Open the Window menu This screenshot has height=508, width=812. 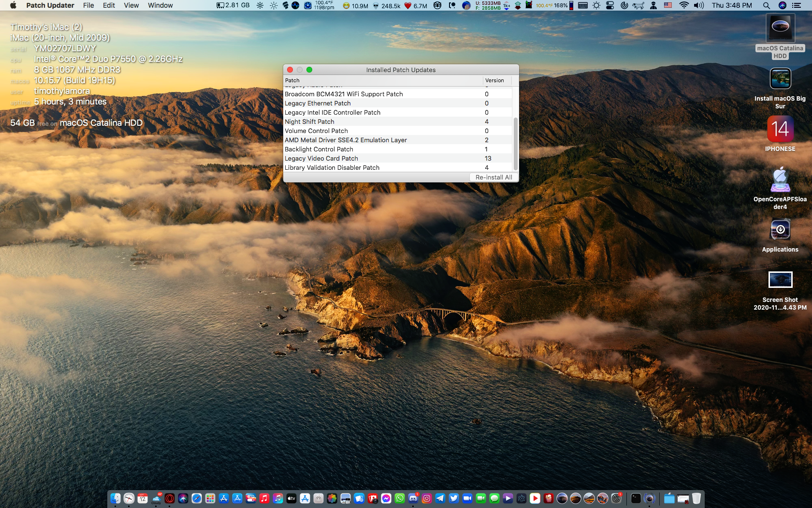[160, 5]
